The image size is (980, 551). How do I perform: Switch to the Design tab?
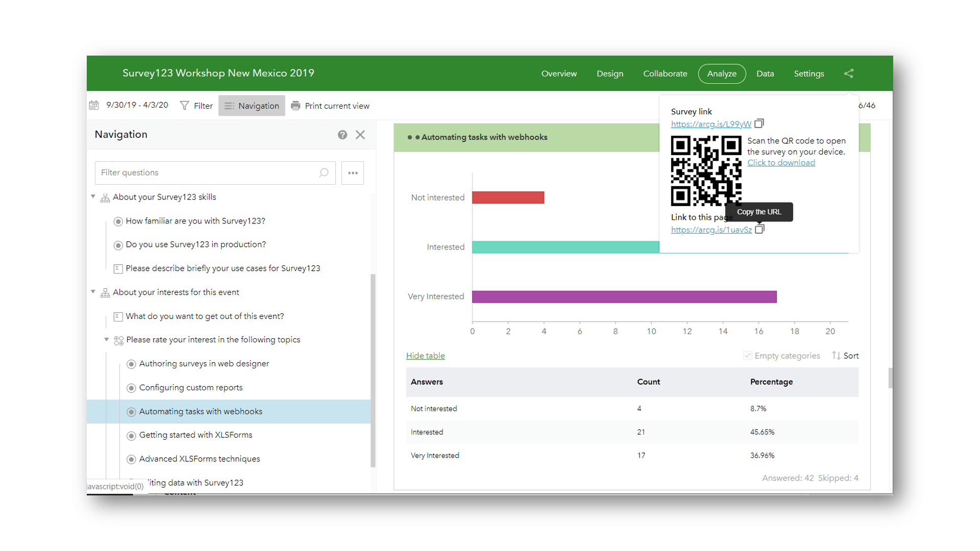(x=610, y=73)
